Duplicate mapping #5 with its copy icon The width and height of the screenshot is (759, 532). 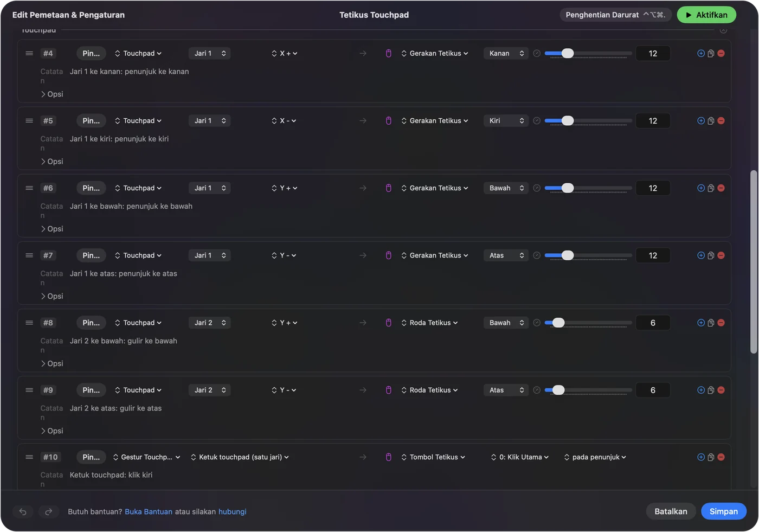pyautogui.click(x=711, y=121)
